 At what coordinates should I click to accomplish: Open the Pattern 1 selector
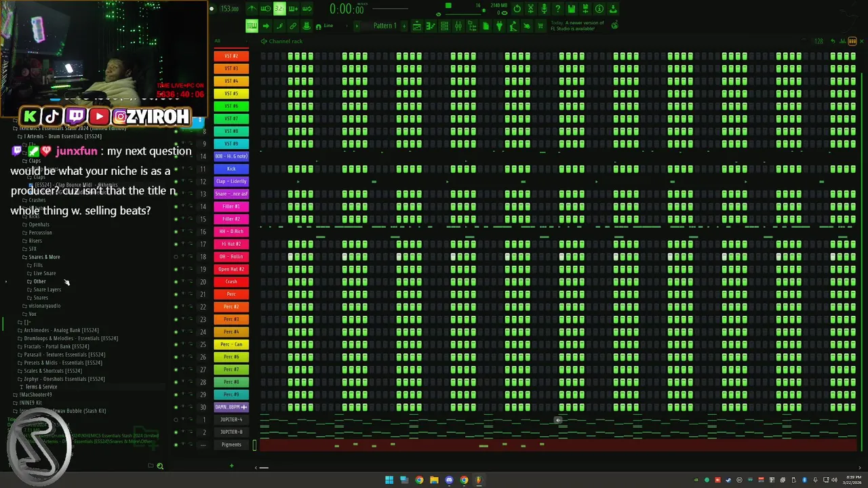(x=384, y=26)
